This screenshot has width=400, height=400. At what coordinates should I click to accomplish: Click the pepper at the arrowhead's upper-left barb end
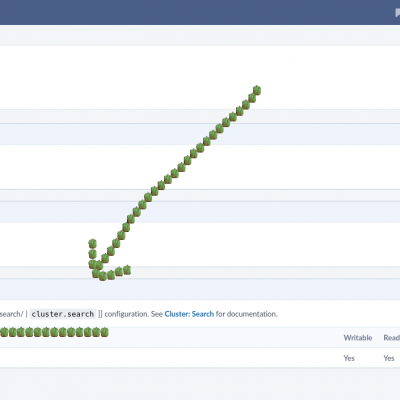click(x=92, y=243)
